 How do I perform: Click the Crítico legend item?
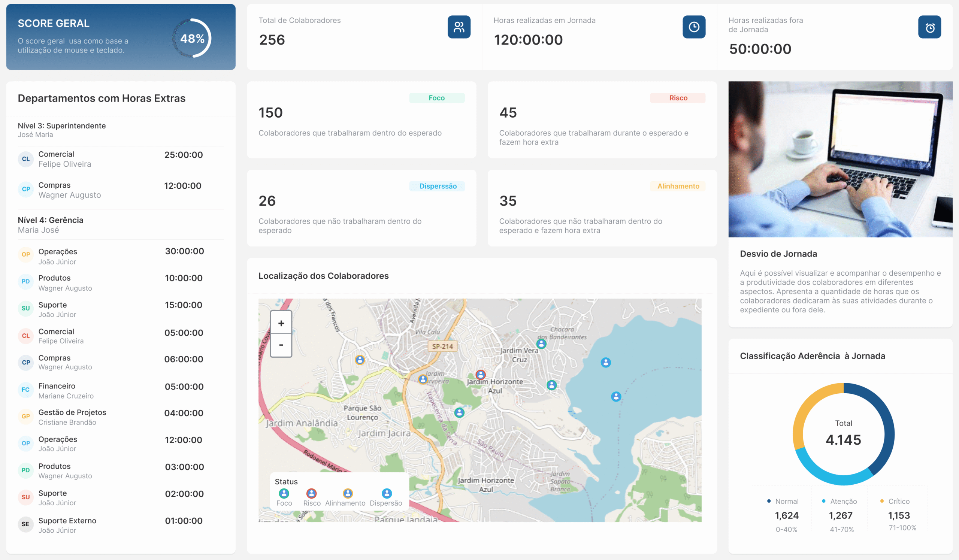pos(898,501)
